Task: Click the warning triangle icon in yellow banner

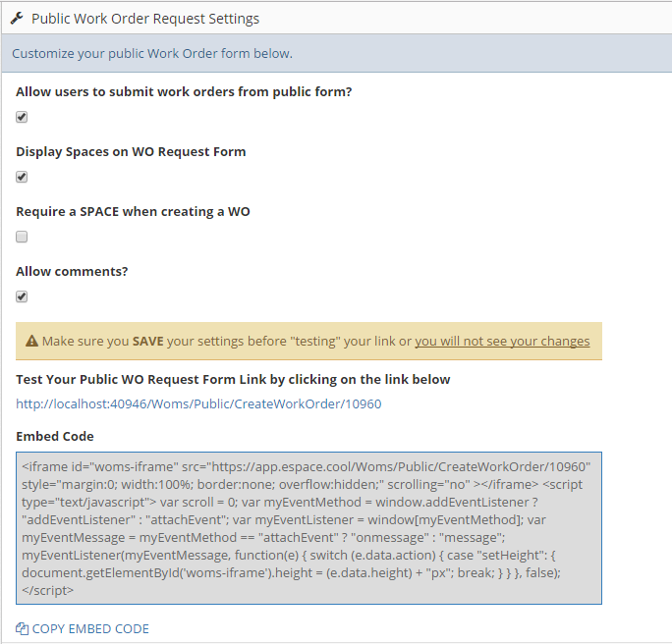Action: tap(31, 341)
